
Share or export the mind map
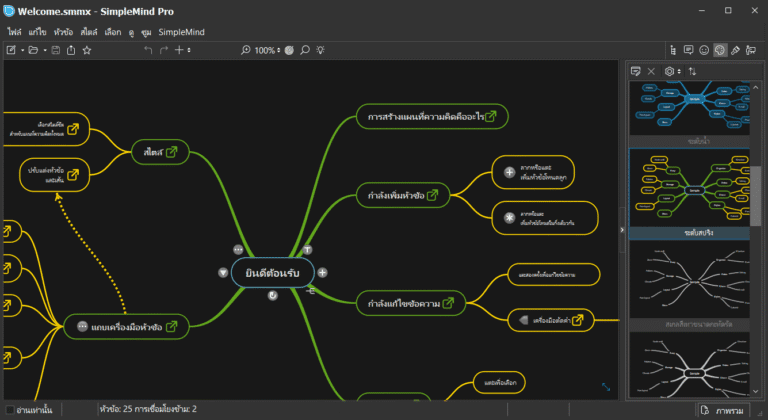coord(71,50)
